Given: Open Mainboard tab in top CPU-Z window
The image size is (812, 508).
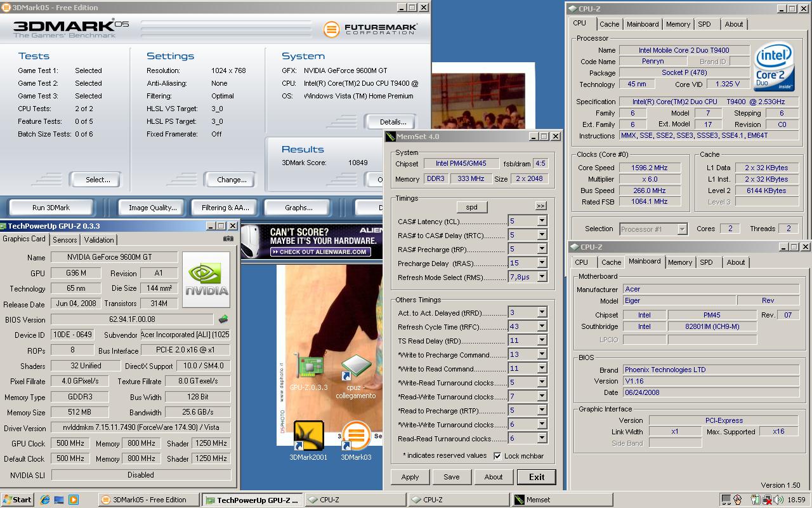Looking at the screenshot, I should point(643,24).
